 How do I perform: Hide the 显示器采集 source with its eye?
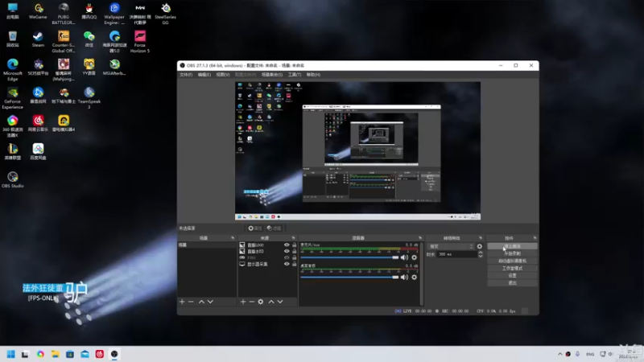coord(287,264)
